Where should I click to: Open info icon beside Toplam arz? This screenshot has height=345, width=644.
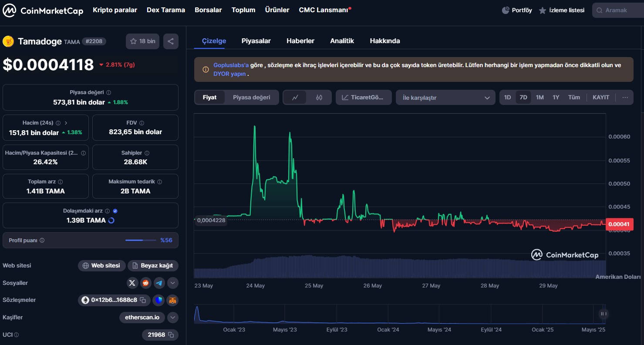click(60, 182)
